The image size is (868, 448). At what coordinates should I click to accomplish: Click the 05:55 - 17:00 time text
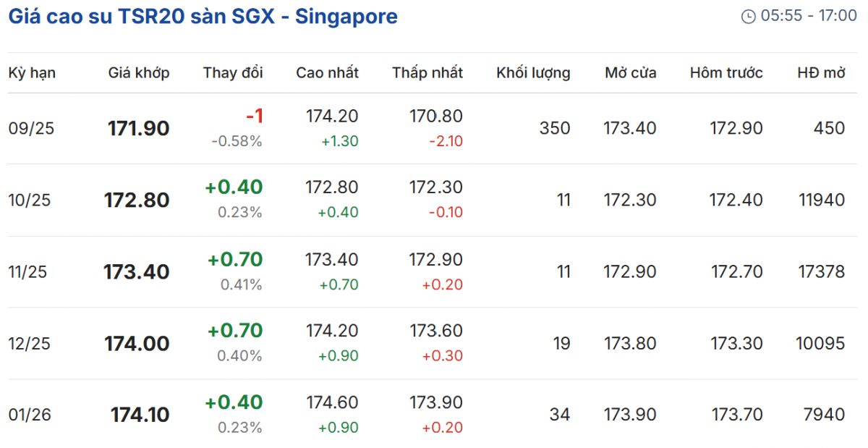[x=809, y=16]
